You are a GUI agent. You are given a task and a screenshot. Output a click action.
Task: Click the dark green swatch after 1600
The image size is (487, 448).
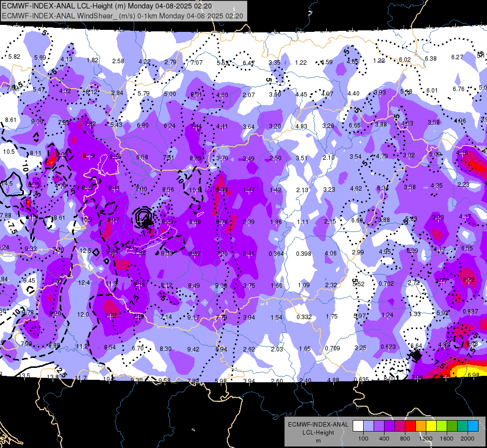452,426
